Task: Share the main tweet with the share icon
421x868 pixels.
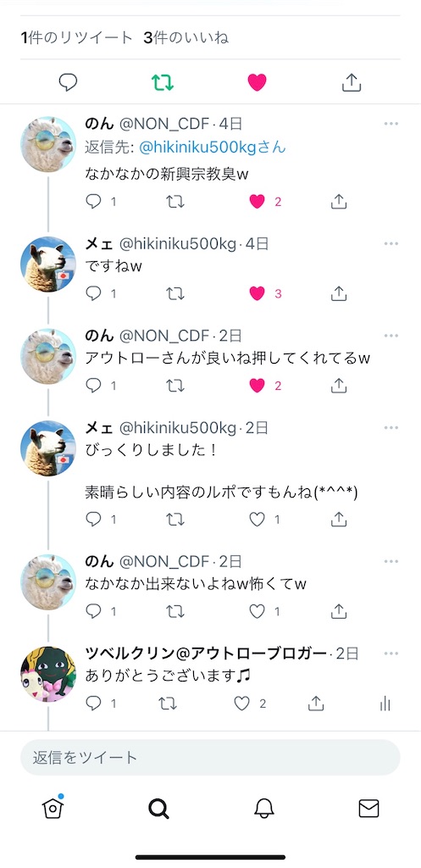Action: [352, 82]
